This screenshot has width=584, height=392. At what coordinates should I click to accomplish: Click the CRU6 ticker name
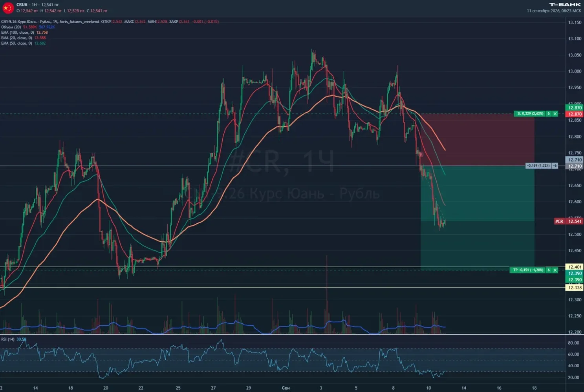click(x=22, y=5)
